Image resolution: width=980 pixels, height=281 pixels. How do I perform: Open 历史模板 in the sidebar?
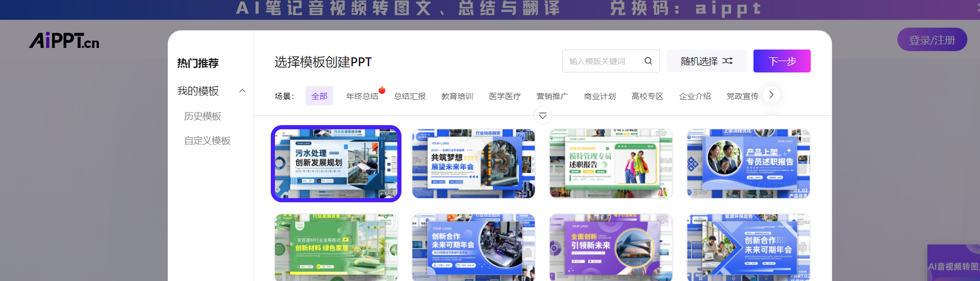click(x=203, y=116)
